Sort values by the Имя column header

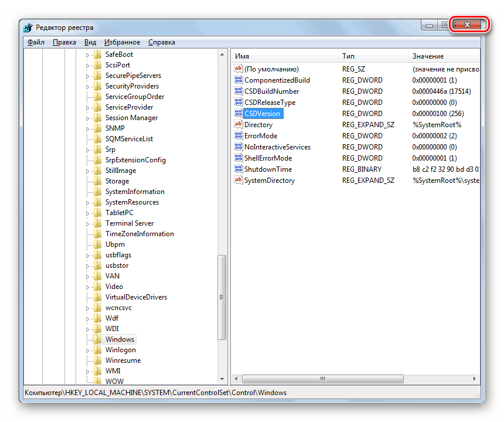click(284, 56)
